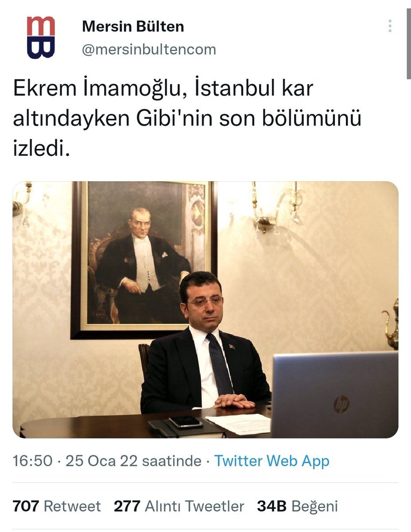Click the paper document on the desk
This screenshot has width=411, height=532.
tap(238, 424)
